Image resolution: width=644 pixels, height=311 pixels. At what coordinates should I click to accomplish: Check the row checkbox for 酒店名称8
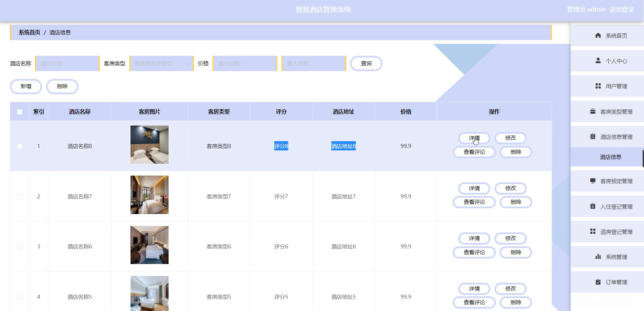[x=19, y=146]
